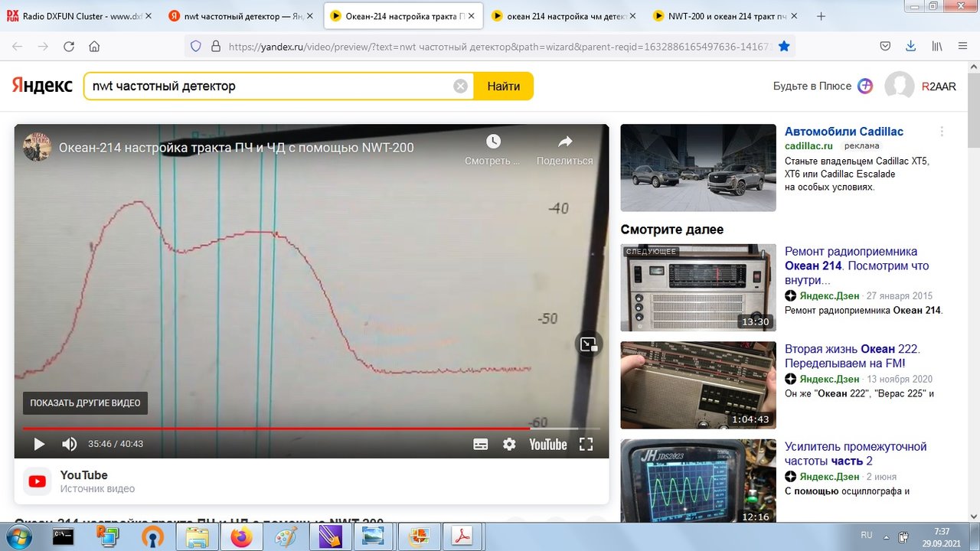Open the 'Будьте в Плюсе' link
Image resolution: width=980 pixels, height=551 pixels.
tap(812, 86)
